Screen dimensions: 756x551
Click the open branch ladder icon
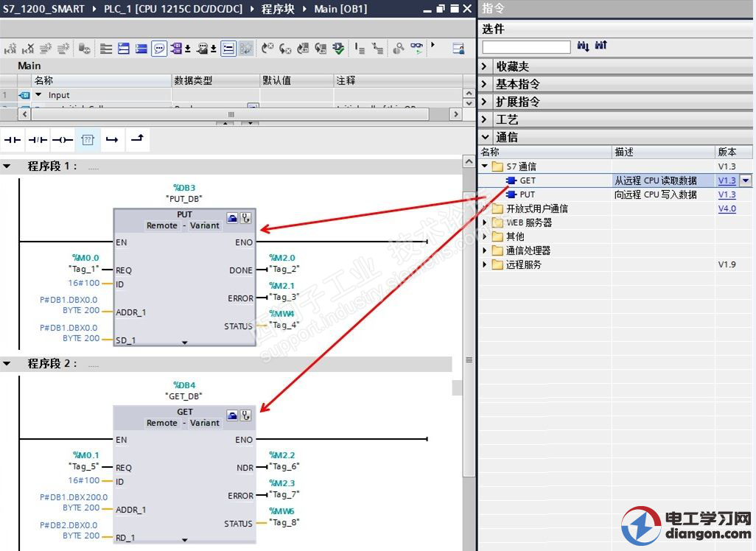pos(111,139)
